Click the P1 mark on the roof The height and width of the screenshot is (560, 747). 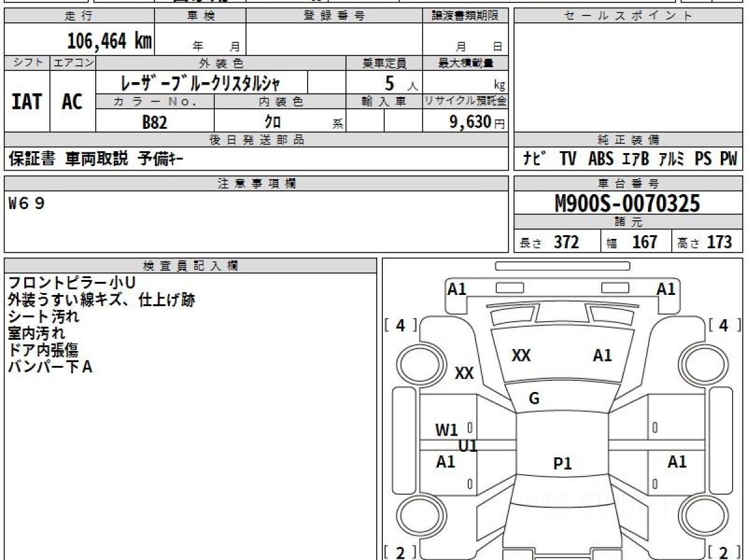tap(563, 464)
